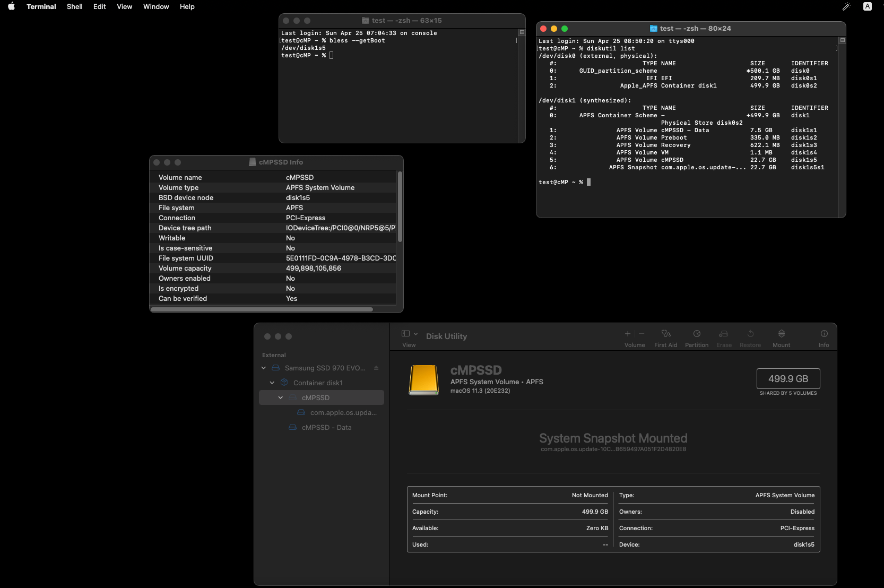Click the script icon in menu bar

(846, 7)
